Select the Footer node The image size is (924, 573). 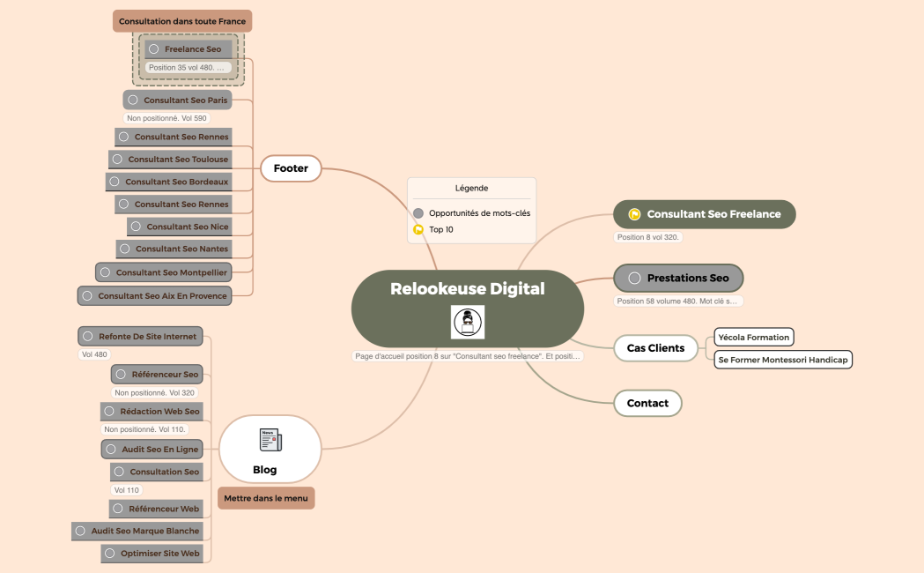coord(291,167)
